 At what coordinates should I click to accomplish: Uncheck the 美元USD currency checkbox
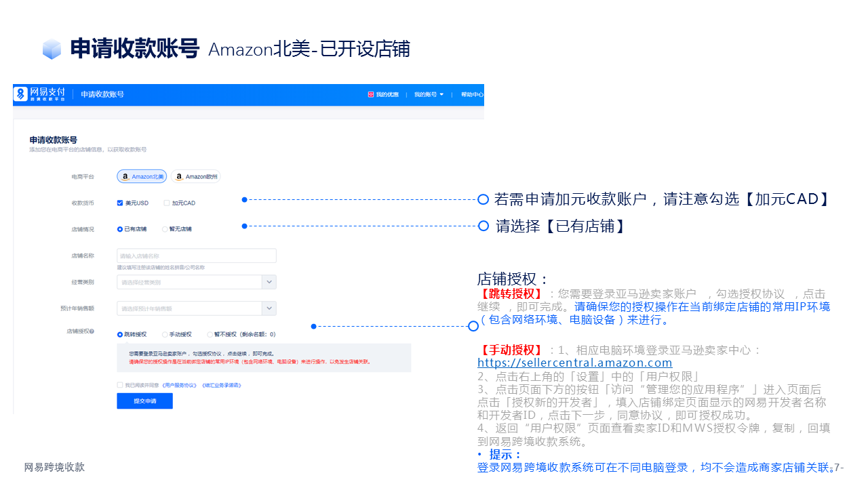click(x=120, y=203)
